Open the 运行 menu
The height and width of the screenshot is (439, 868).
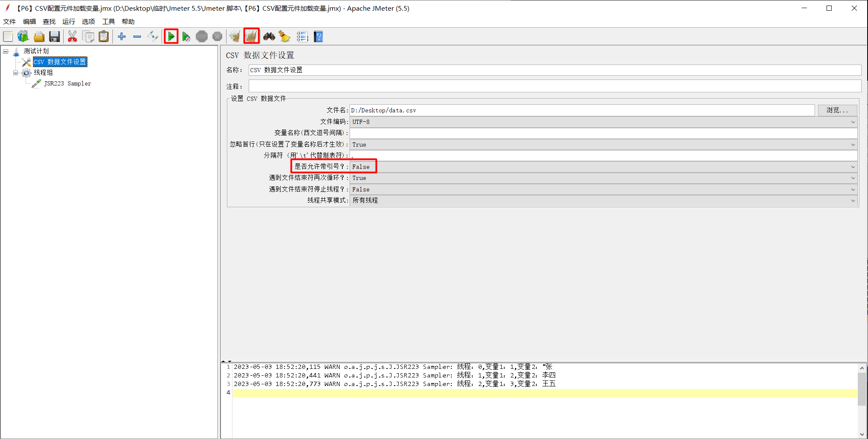[x=68, y=21]
